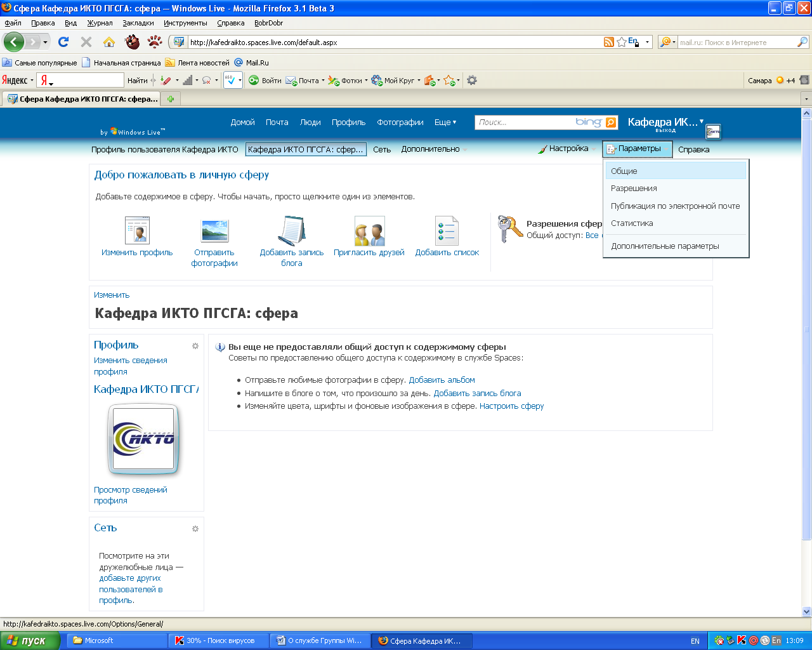The height and width of the screenshot is (650, 812).
Task: Open the address bar history dropdown arrow
Action: (647, 42)
